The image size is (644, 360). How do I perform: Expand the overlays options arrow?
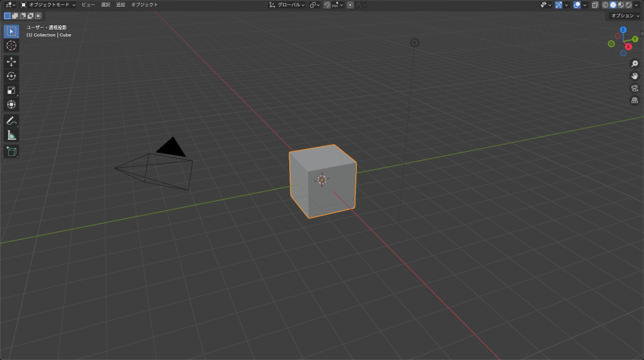(x=585, y=5)
